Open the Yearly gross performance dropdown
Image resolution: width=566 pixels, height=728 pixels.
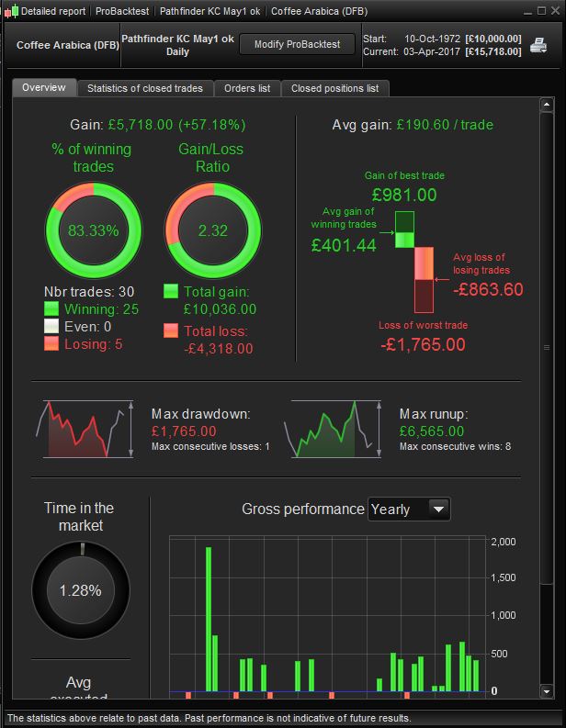click(409, 510)
